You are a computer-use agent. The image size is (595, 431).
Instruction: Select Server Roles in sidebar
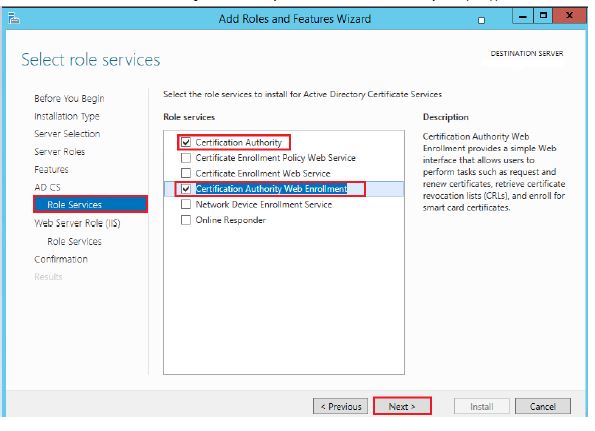pyautogui.click(x=60, y=152)
